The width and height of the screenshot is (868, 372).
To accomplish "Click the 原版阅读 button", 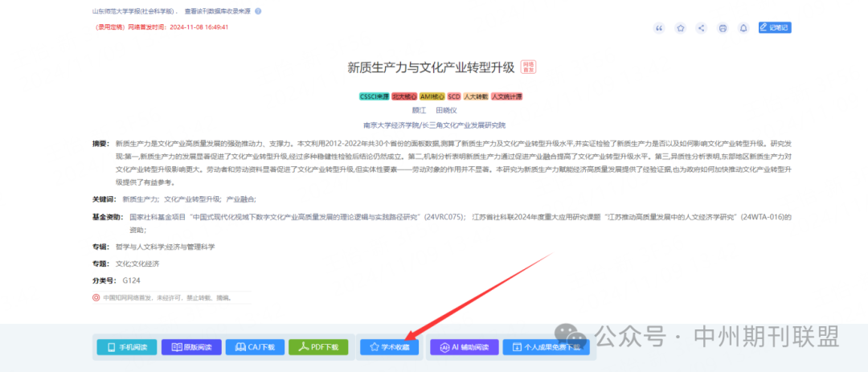I will point(191,347).
